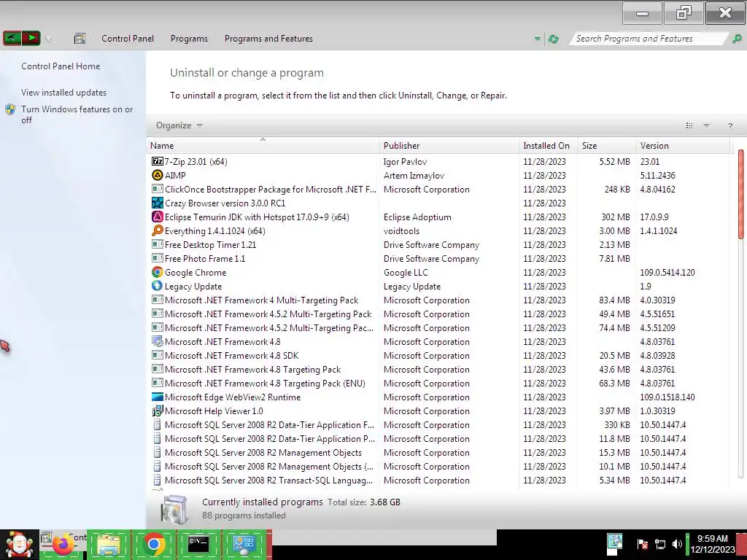The height and width of the screenshot is (560, 747).
Task: Select .NET Framework 4 Multi-Targeting Pack row
Action: [x=438, y=300]
